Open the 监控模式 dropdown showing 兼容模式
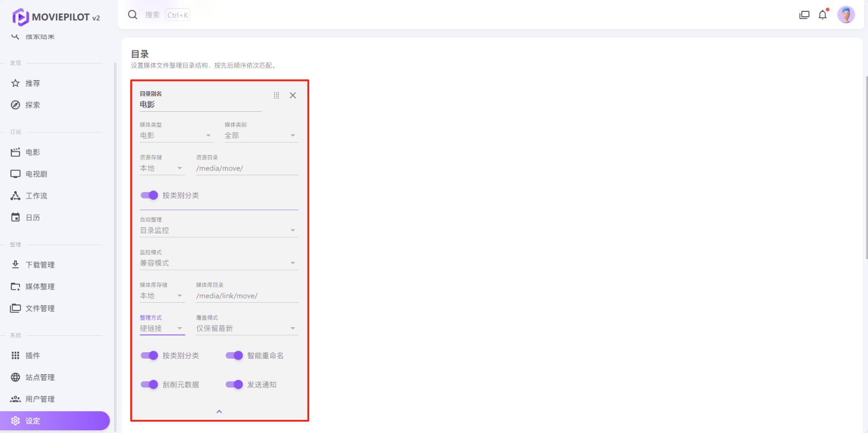Image resolution: width=868 pixels, height=433 pixels. [219, 263]
